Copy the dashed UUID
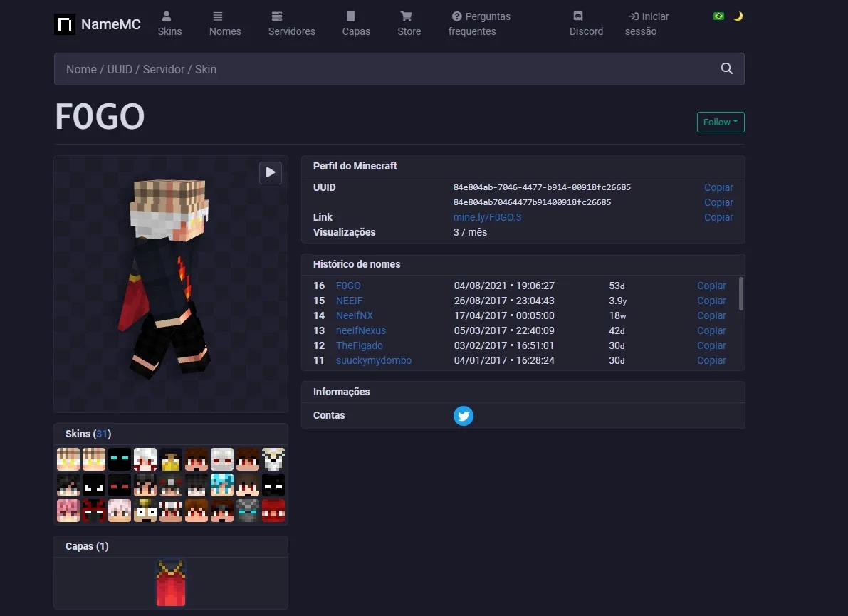 [718, 187]
